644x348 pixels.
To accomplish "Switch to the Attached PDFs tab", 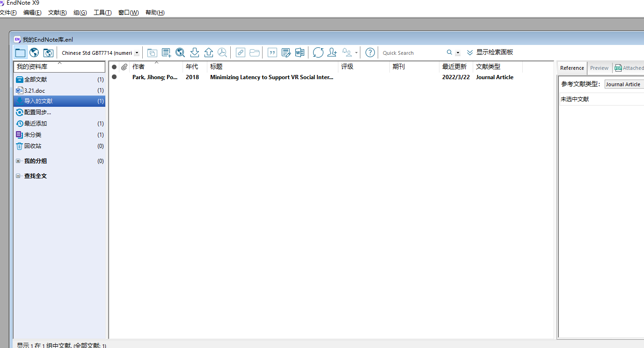I will pos(629,68).
